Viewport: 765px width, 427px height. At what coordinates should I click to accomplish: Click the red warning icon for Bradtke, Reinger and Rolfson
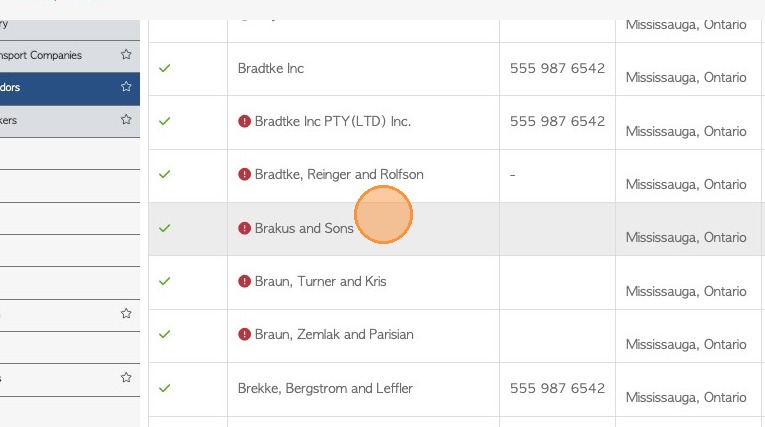244,174
